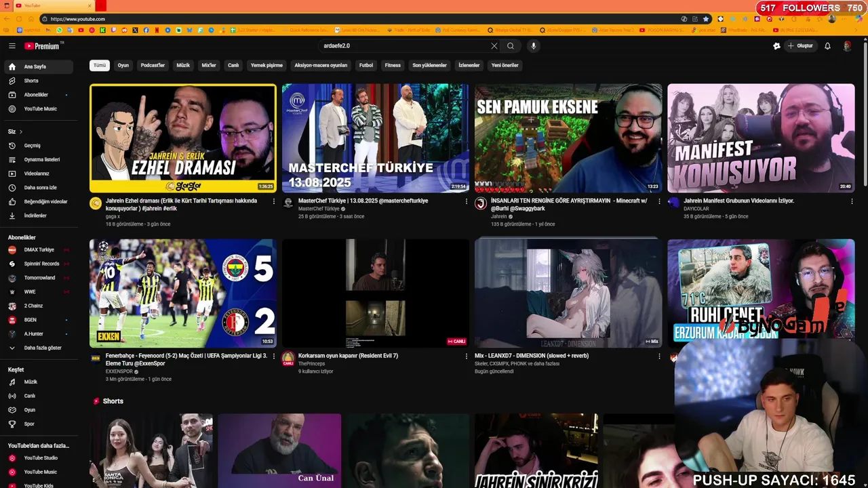Open YouTube Music in sidebar

tap(38, 108)
